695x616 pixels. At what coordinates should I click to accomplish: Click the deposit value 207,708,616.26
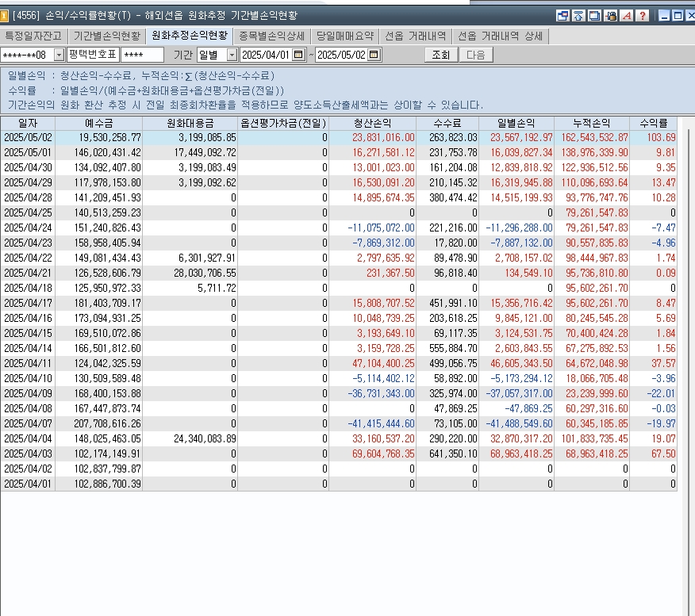pos(107,424)
